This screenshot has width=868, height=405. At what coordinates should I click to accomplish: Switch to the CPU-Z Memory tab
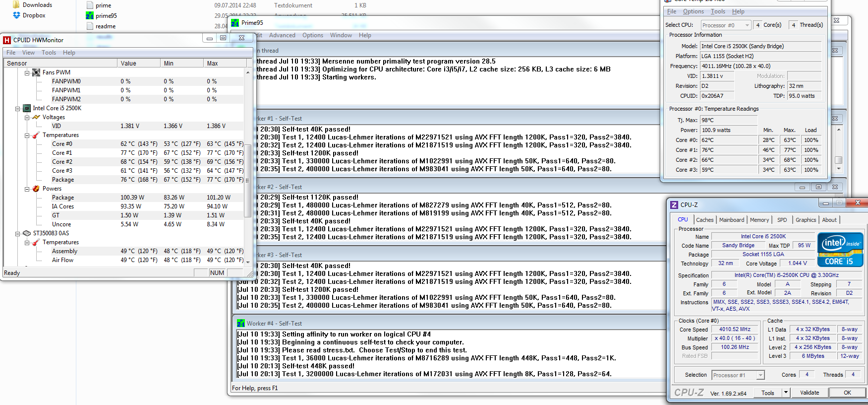coord(759,220)
